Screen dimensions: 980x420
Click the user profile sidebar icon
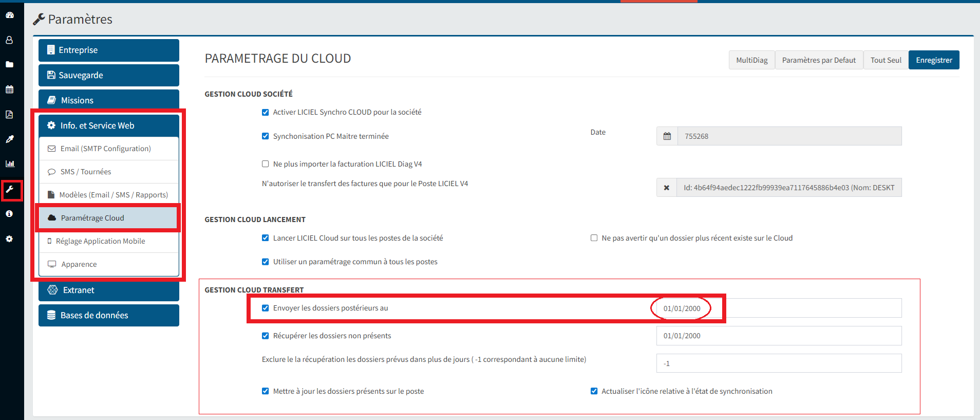(9, 40)
